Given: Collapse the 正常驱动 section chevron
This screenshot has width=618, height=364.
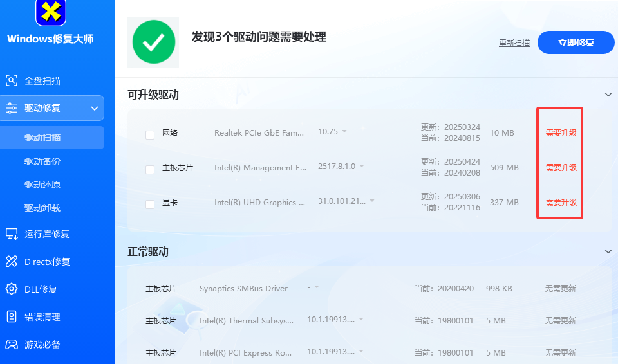Looking at the screenshot, I should pyautogui.click(x=608, y=251).
